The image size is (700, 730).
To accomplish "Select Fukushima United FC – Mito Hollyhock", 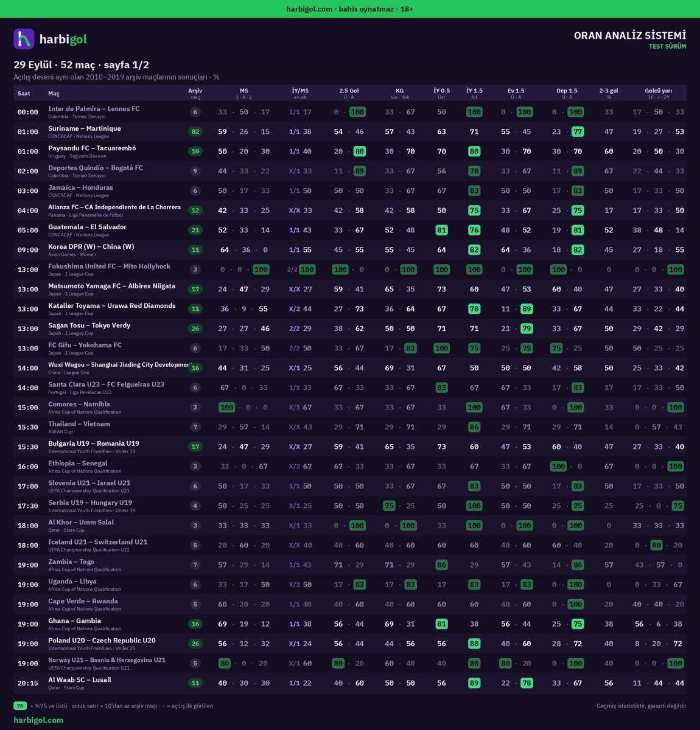I will click(x=109, y=266).
